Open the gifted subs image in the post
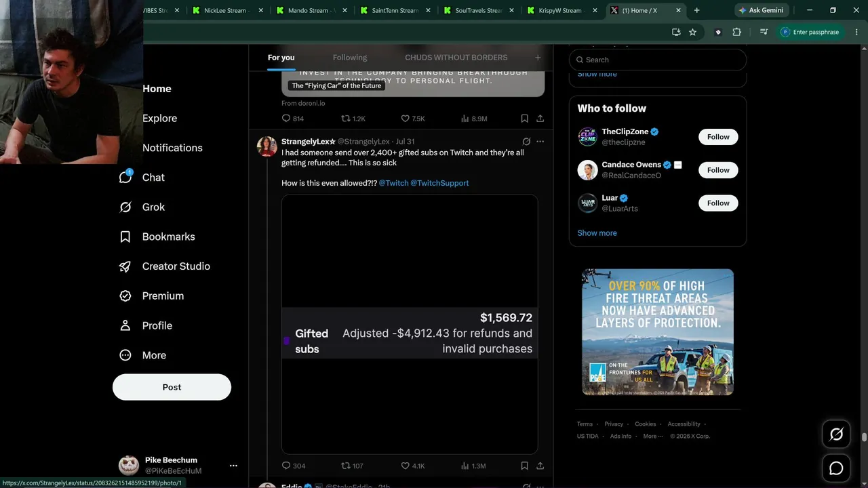The height and width of the screenshot is (488, 868). (410, 324)
